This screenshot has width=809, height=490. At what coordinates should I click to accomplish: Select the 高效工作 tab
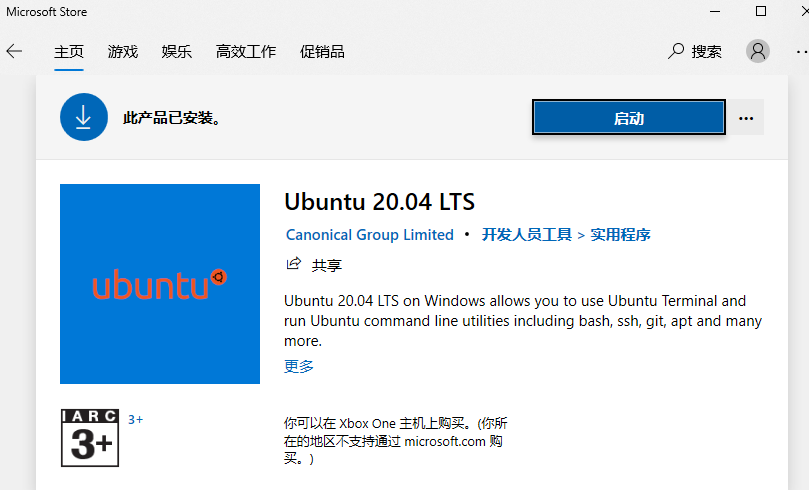[x=246, y=52]
